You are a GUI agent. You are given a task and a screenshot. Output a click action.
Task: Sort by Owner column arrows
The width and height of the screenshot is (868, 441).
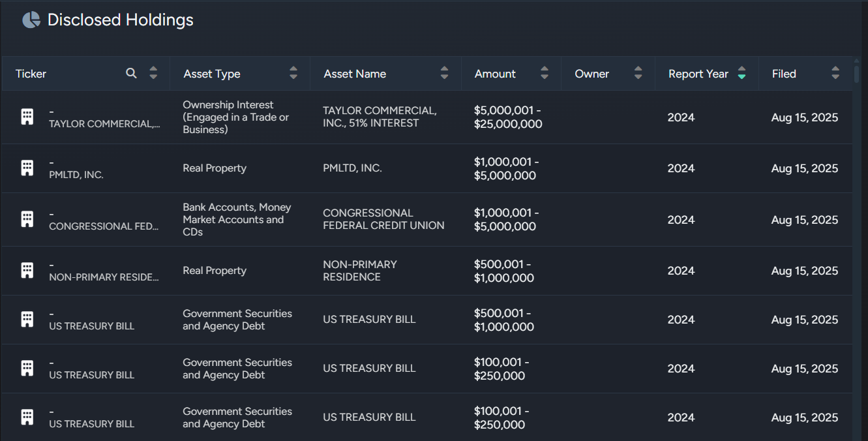tap(638, 73)
